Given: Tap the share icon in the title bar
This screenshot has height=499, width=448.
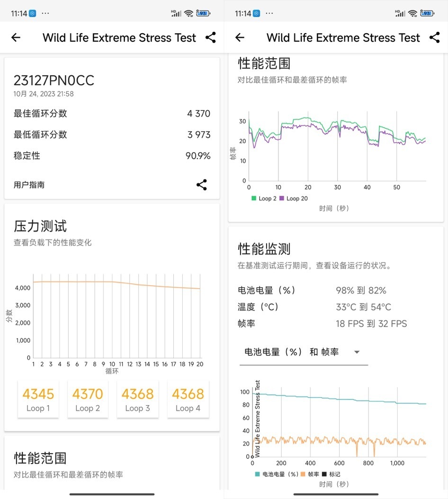Looking at the screenshot, I should [x=210, y=37].
